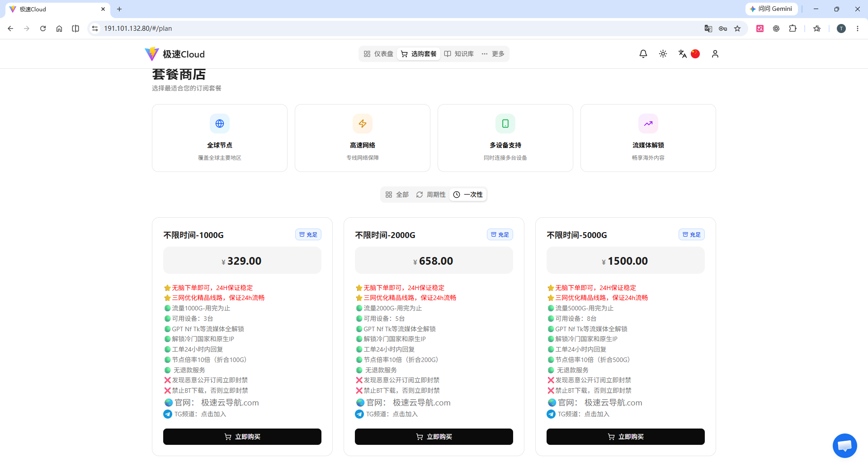The width and height of the screenshot is (868, 467).
Task: Click the swirl extension icon in toolbar
Action: (776, 29)
